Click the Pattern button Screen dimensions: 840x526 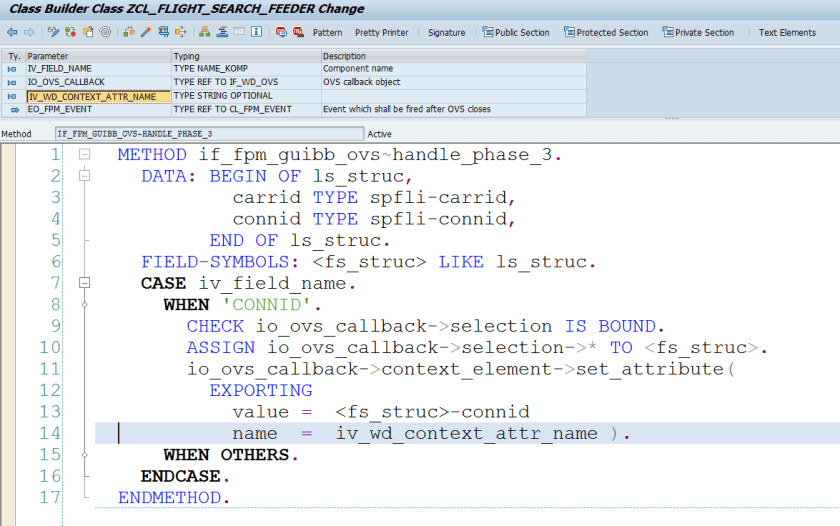[327, 32]
